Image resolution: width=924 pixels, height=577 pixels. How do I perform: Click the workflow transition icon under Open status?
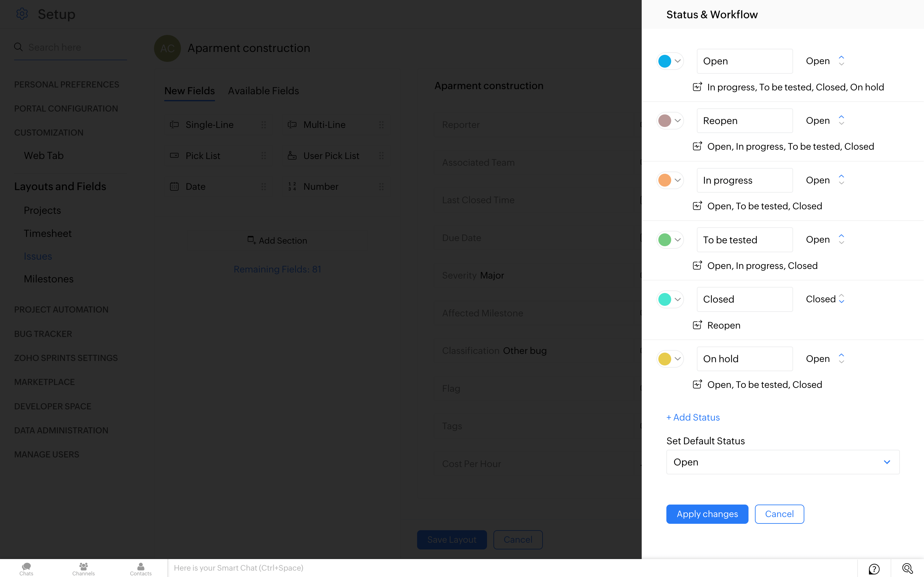point(697,87)
